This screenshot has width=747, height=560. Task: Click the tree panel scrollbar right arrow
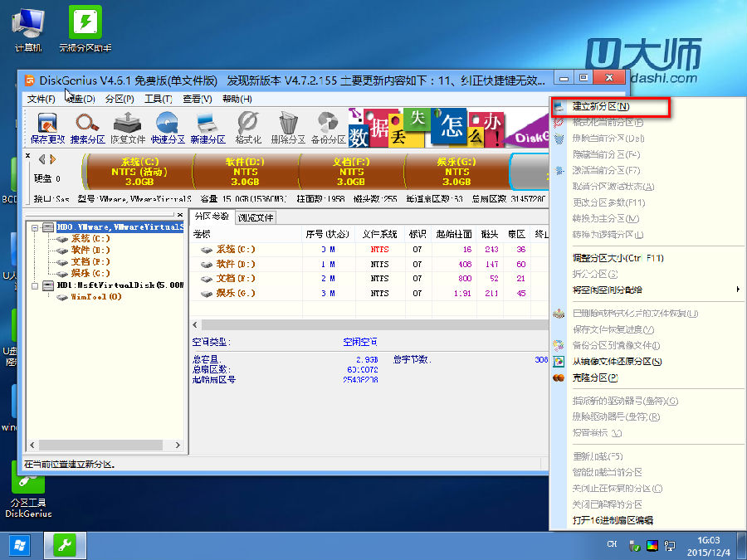coord(178,446)
